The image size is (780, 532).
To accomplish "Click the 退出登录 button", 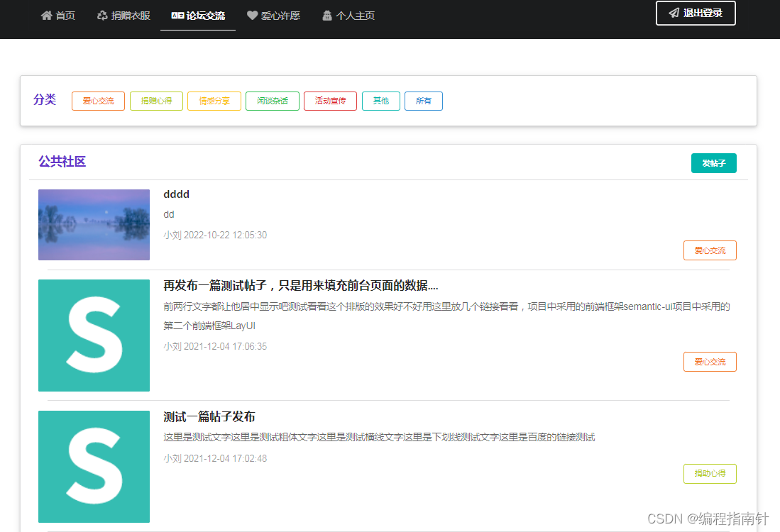I will coord(696,13).
